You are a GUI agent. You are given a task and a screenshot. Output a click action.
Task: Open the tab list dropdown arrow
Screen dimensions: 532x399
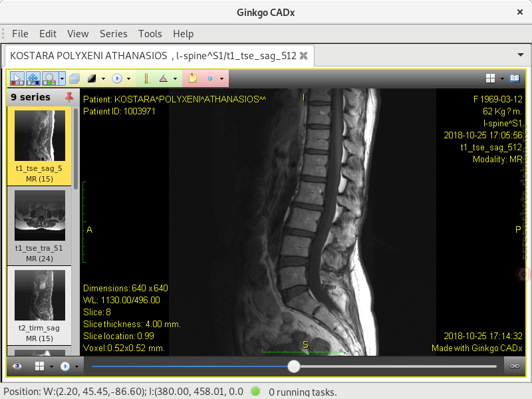521,55
